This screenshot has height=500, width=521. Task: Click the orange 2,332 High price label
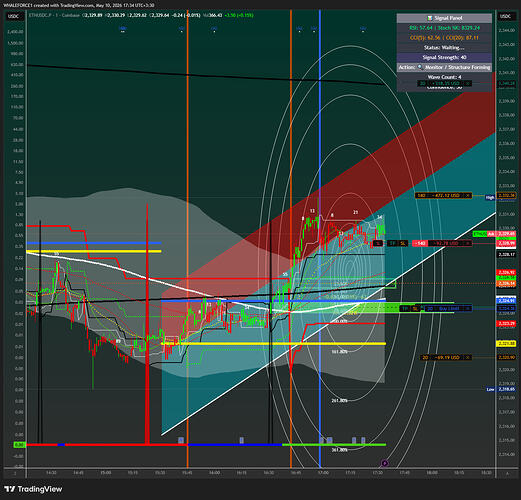coord(506,196)
